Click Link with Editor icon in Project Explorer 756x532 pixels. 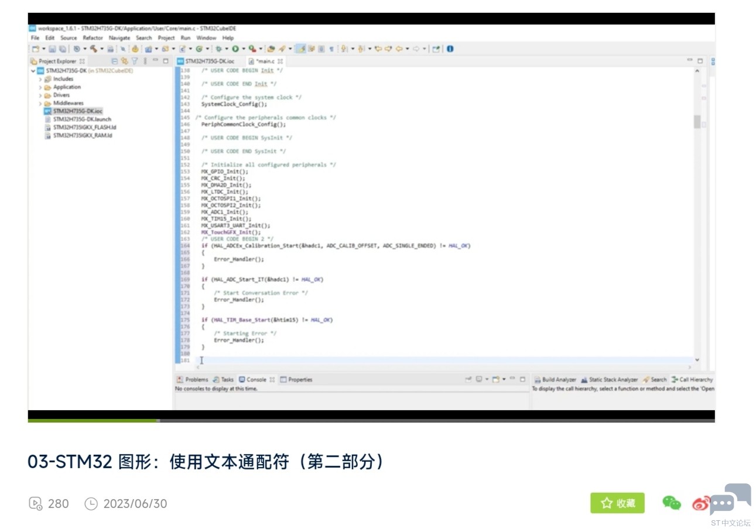click(124, 61)
